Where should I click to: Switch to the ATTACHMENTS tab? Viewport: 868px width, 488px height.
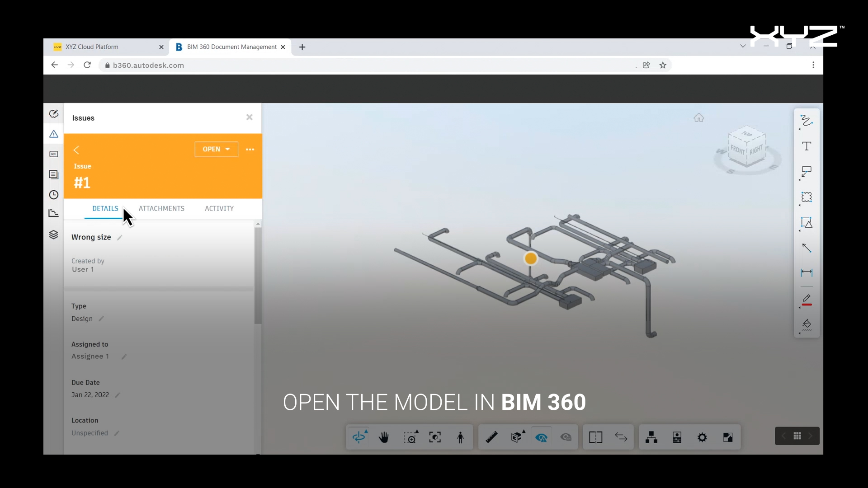[161, 208]
